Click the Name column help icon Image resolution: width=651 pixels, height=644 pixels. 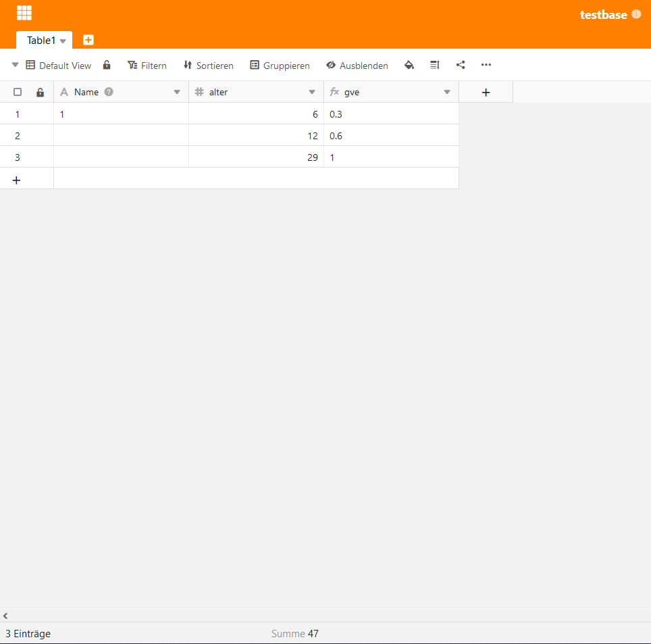tap(109, 92)
